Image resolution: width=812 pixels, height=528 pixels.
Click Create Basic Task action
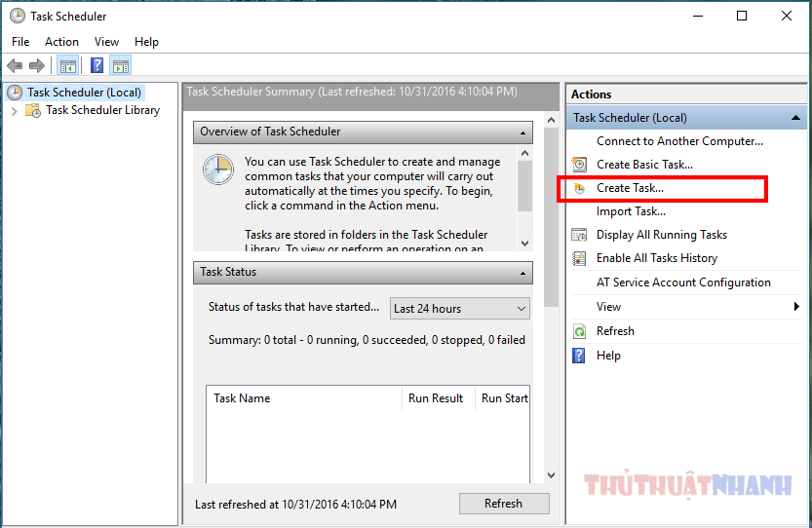coord(644,165)
